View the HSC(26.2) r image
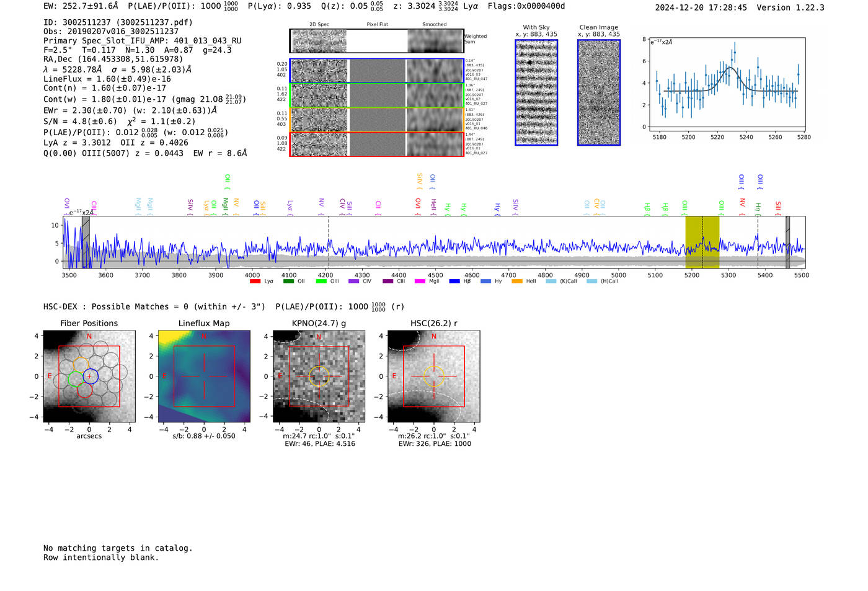868x591 pixels. 433,376
